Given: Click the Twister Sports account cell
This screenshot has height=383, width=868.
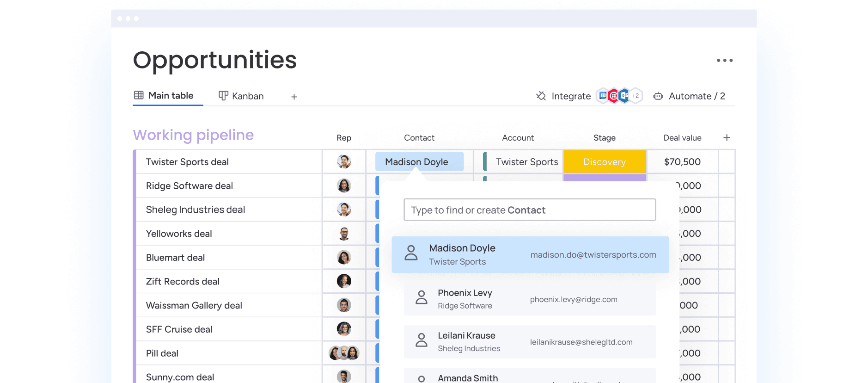Looking at the screenshot, I should (519, 161).
